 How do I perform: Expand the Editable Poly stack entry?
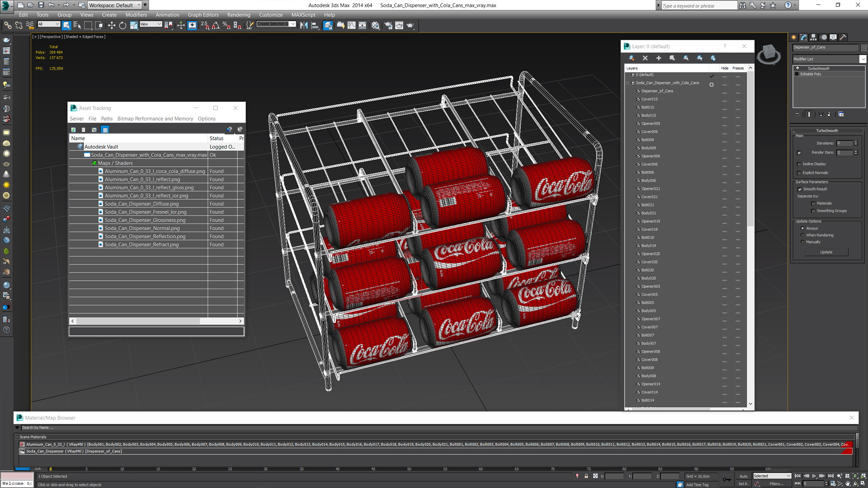tap(797, 74)
